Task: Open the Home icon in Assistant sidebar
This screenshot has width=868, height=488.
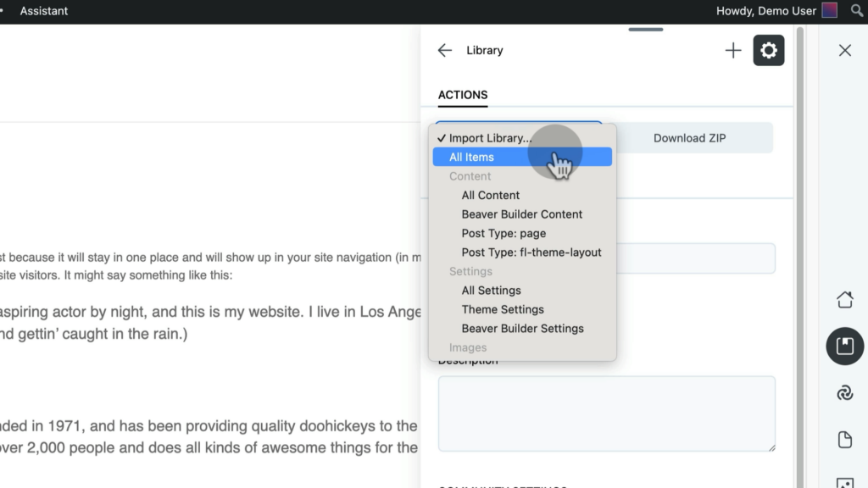Action: (844, 300)
